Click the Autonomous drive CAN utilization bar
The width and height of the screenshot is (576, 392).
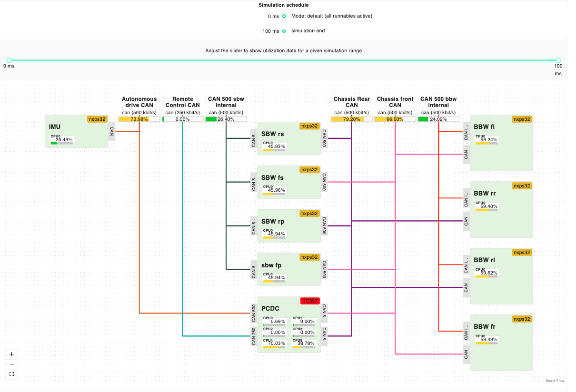139,119
